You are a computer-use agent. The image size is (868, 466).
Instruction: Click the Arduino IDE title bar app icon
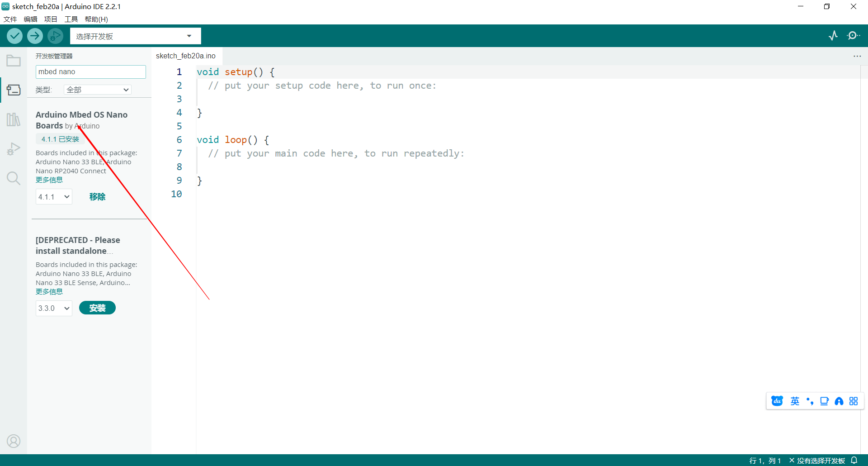coord(5,6)
